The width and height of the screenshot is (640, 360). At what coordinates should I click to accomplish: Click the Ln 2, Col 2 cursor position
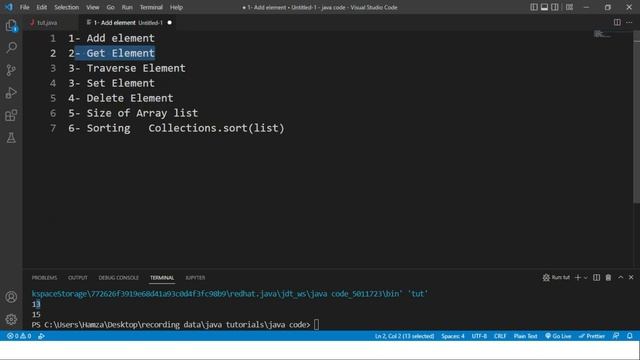click(404, 336)
